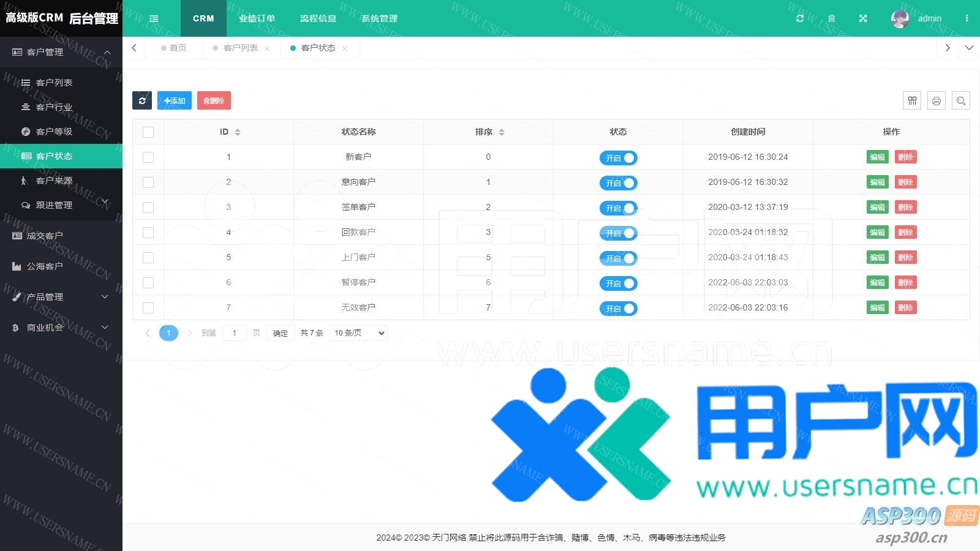
Task: Click the trash icon in top header
Action: tap(831, 18)
